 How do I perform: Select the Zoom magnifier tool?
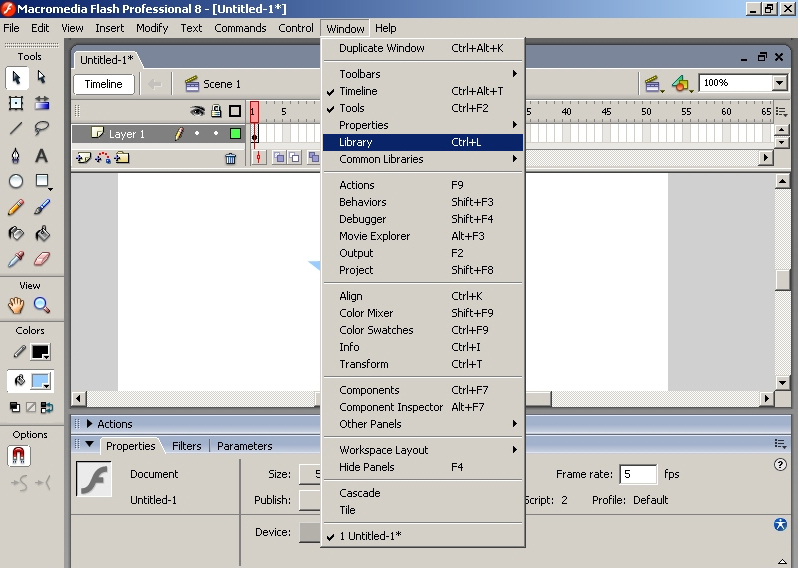[42, 306]
